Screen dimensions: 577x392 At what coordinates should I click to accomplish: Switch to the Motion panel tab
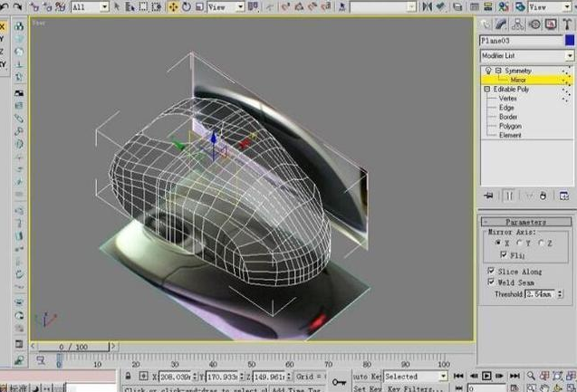coord(534,24)
